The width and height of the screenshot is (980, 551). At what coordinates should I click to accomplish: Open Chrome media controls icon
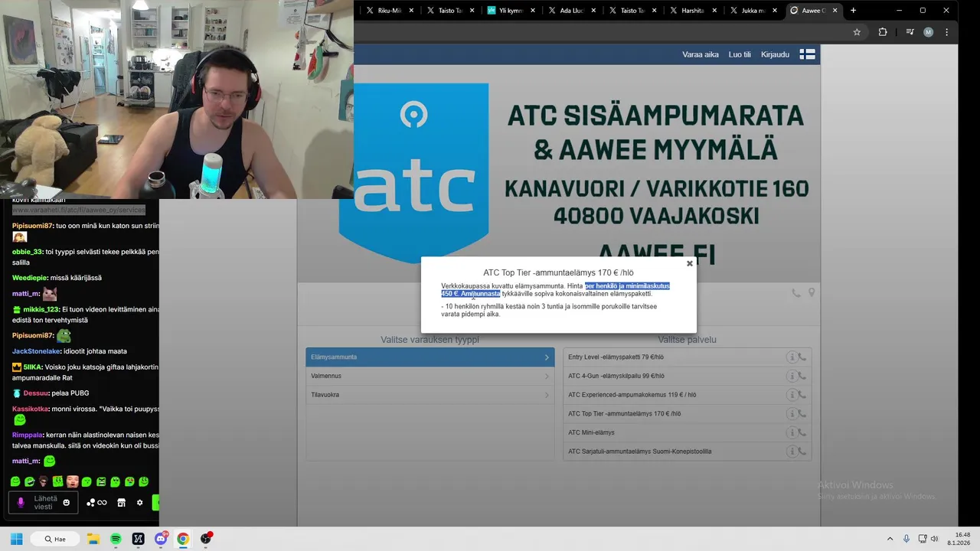pyautogui.click(x=910, y=32)
